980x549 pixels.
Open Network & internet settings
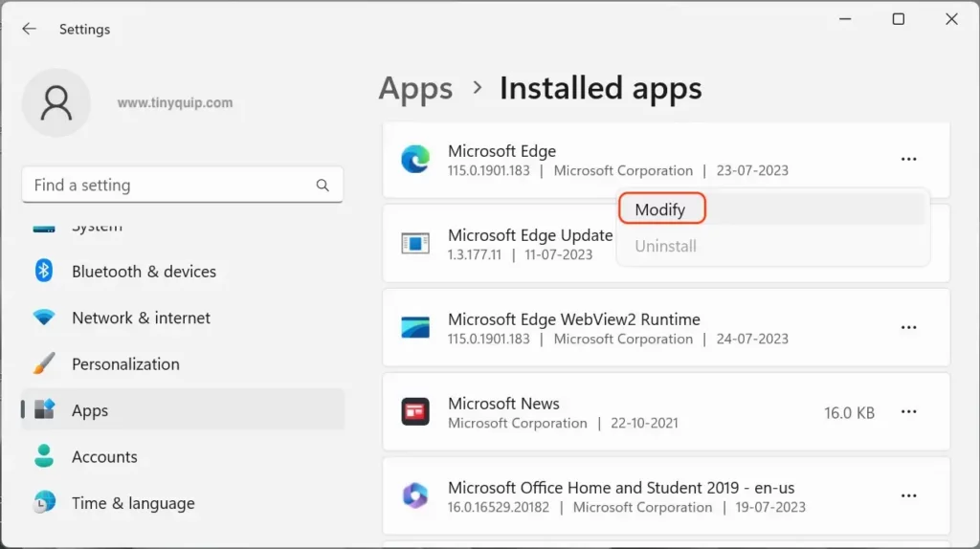pyautogui.click(x=183, y=318)
